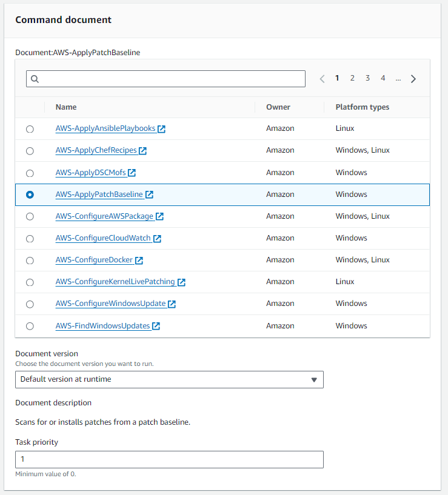448x495 pixels.
Task: Open external link icon beside AWS-ConfigureDocker
Action: (139, 260)
